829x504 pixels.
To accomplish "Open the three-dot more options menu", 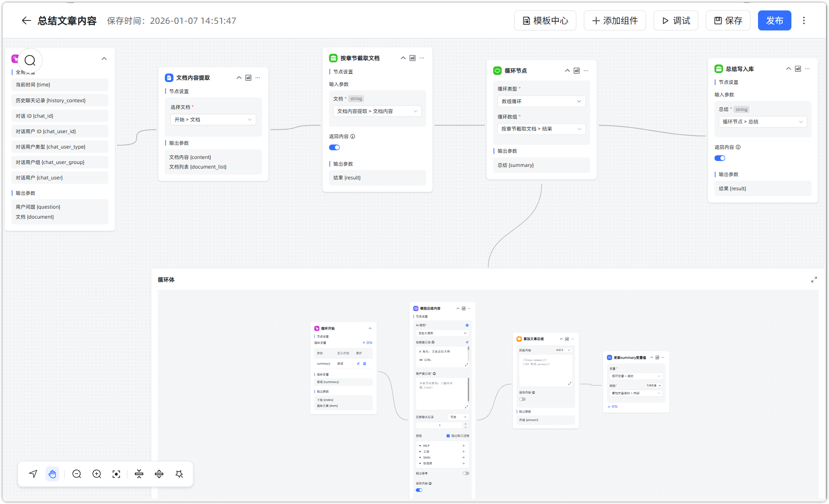I will 804,20.
